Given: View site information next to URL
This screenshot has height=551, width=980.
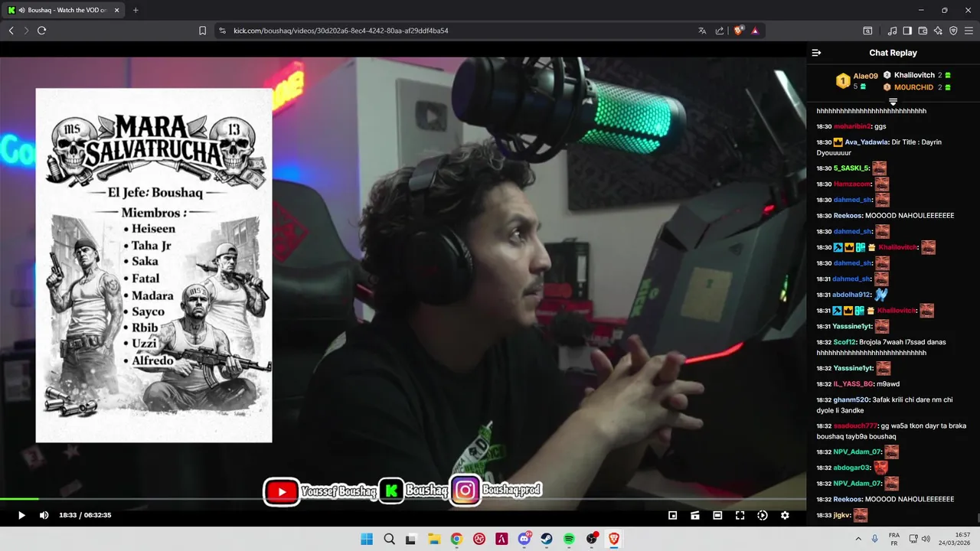Looking at the screenshot, I should 223,31.
